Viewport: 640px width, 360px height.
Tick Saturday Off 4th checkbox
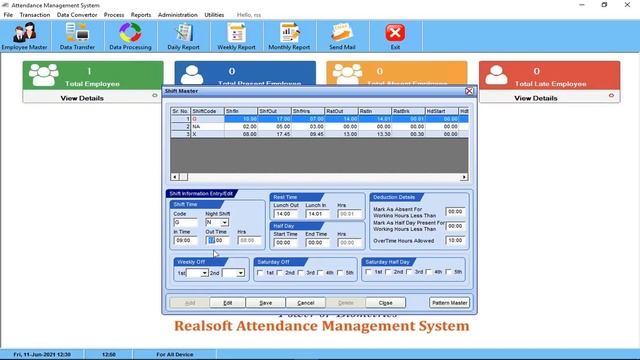320,273
